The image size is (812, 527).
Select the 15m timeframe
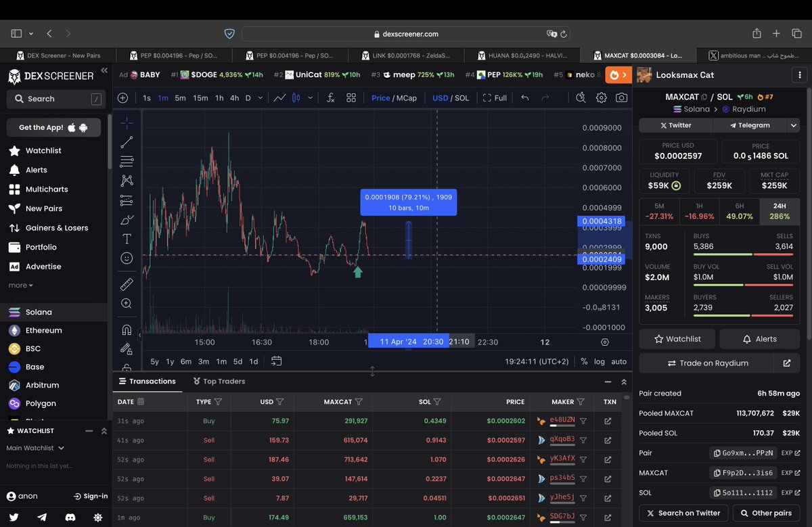pos(200,98)
